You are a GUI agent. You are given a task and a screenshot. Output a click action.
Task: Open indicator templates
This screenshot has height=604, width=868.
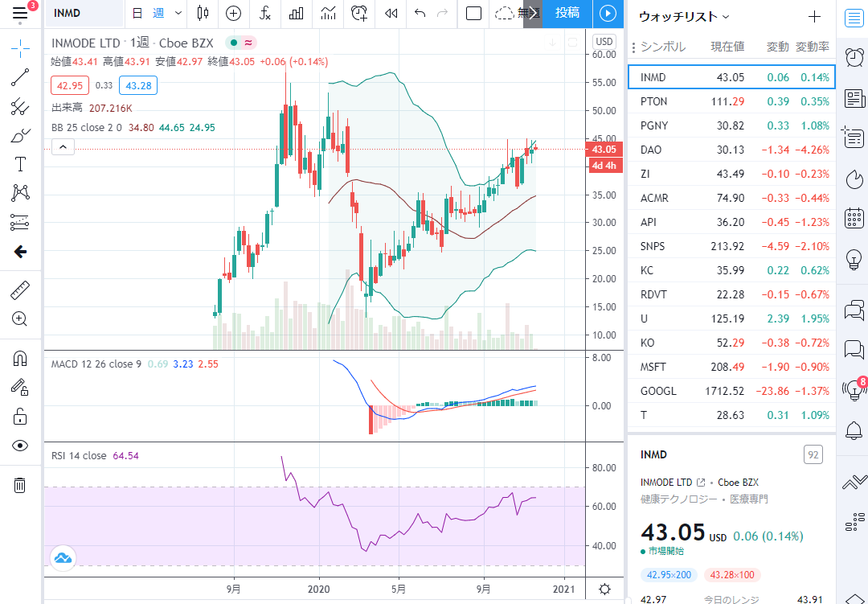click(x=328, y=14)
